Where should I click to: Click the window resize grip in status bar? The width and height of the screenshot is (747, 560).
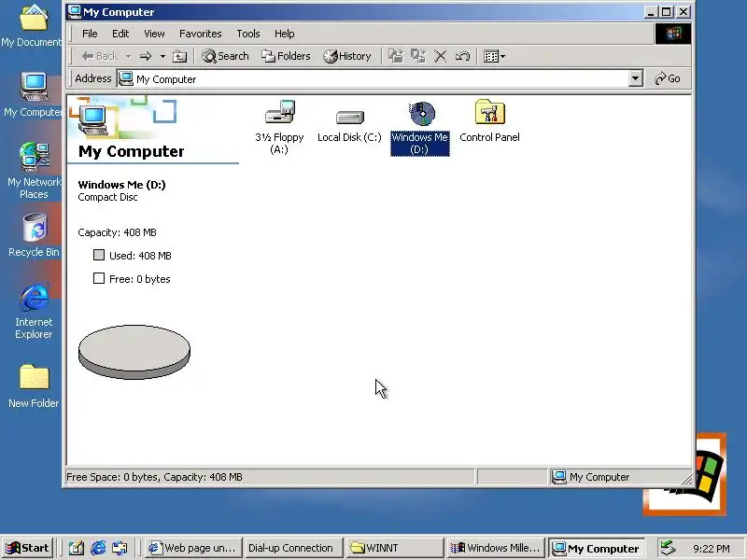(686, 480)
